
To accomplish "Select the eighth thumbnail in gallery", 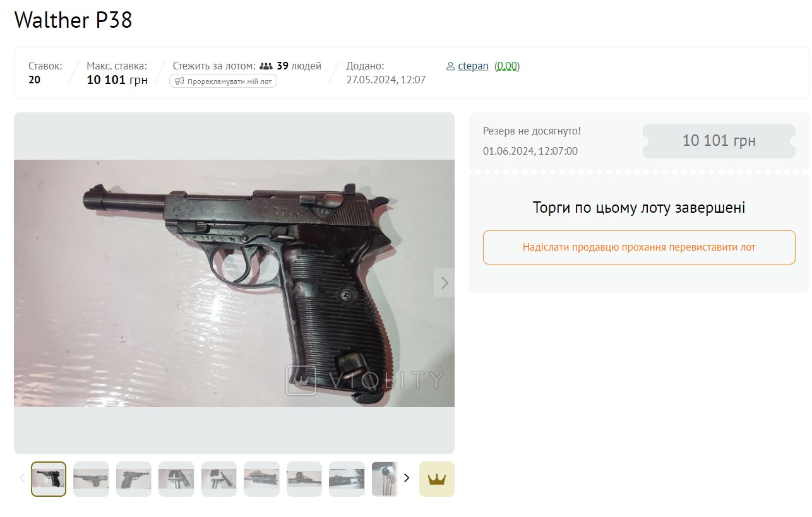I will click(347, 479).
